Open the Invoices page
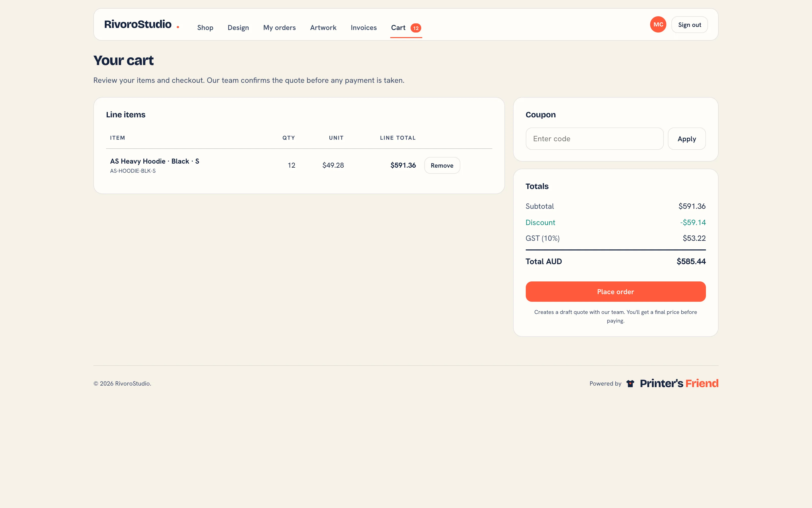This screenshot has width=812, height=508. tap(363, 27)
